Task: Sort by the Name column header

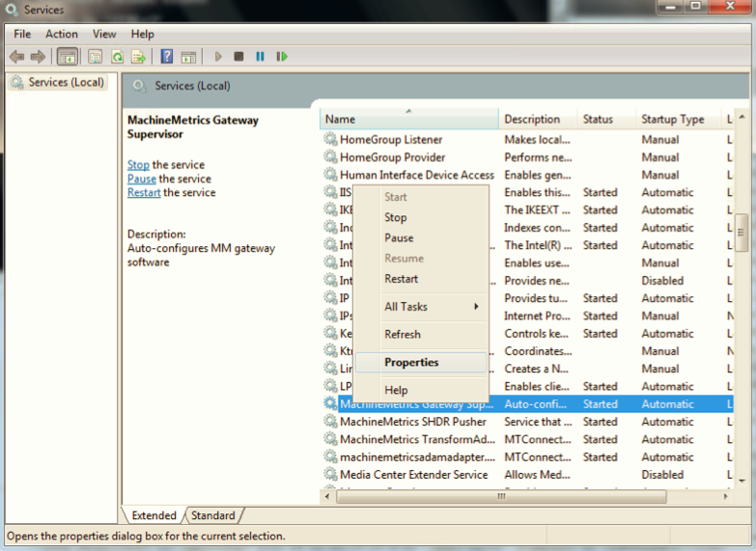Action: tap(409, 119)
